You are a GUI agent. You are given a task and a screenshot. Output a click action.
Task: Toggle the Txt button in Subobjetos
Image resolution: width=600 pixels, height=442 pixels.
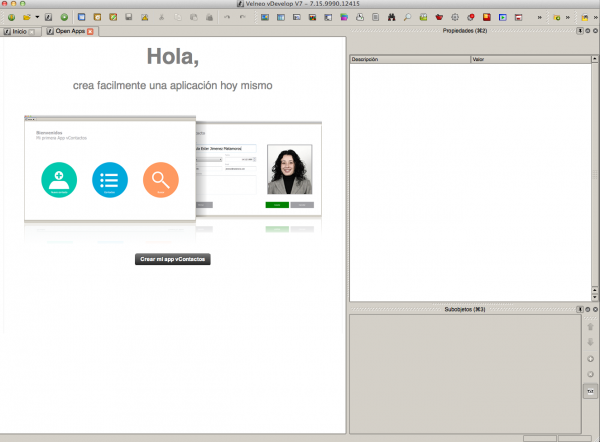[x=590, y=391]
